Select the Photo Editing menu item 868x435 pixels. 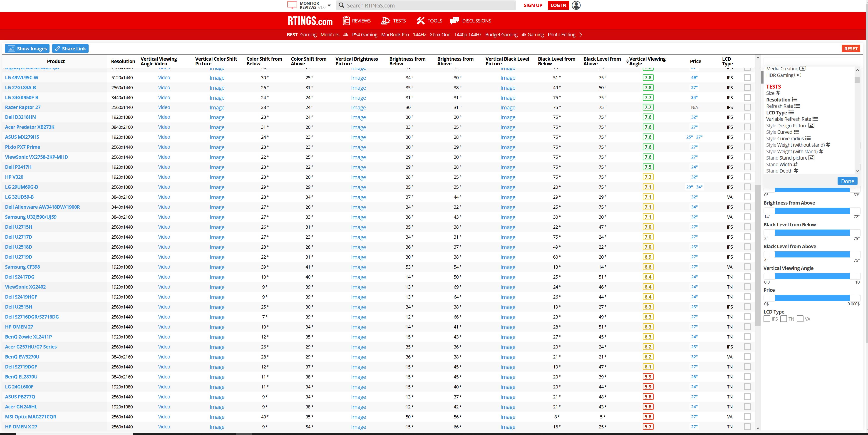[561, 35]
